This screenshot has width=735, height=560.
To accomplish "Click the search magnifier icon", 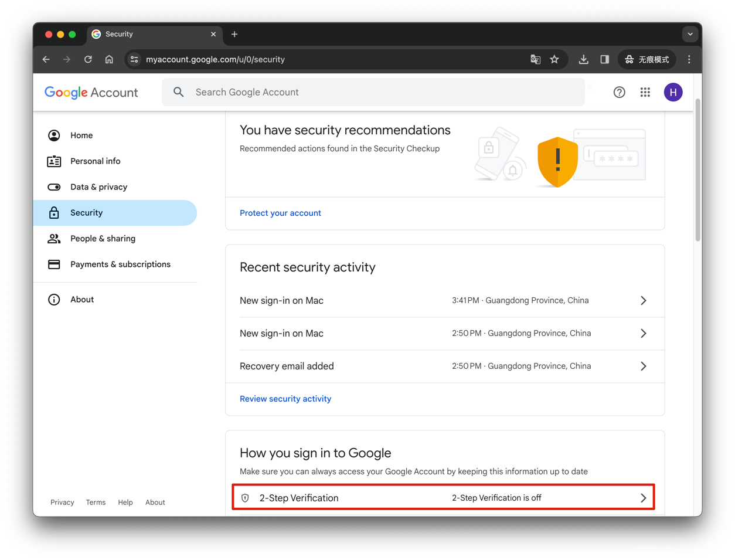I will pyautogui.click(x=179, y=92).
